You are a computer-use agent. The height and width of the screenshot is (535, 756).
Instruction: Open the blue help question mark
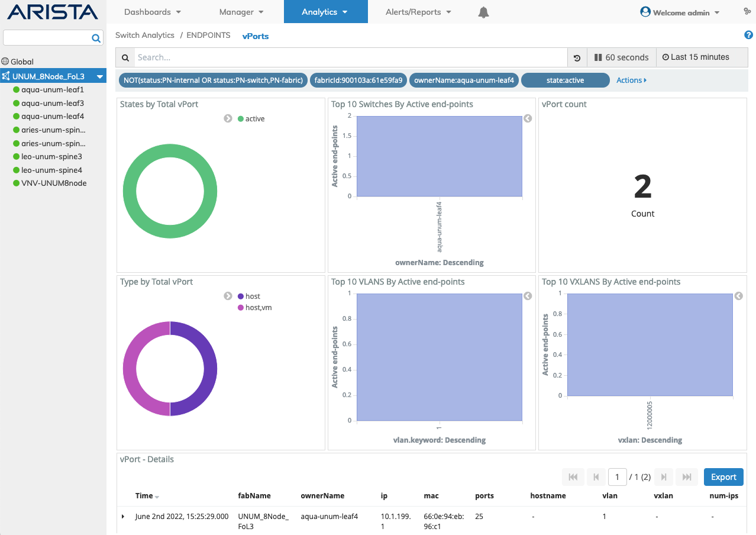coord(748,36)
